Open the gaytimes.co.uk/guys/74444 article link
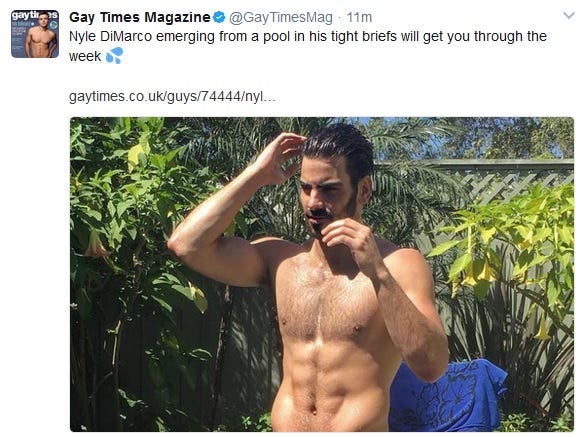This screenshot has height=437, width=587. click(172, 97)
